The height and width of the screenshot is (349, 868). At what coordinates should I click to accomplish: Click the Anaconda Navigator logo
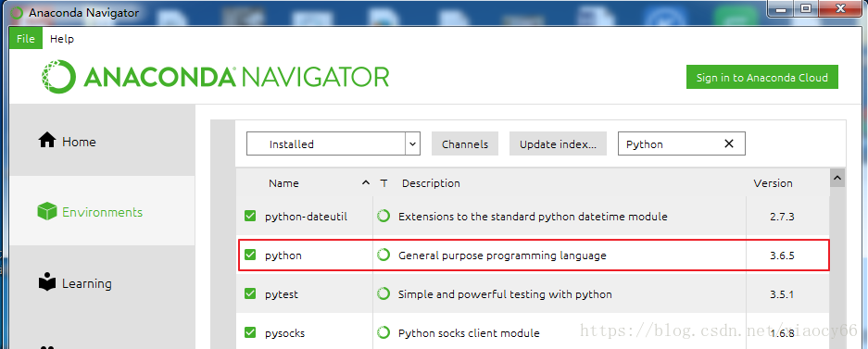coord(215,77)
